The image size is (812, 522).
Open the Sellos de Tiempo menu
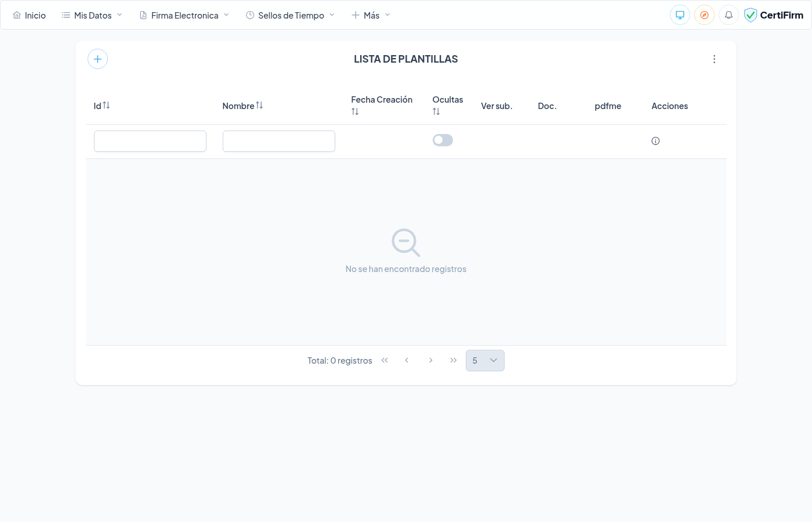291,15
